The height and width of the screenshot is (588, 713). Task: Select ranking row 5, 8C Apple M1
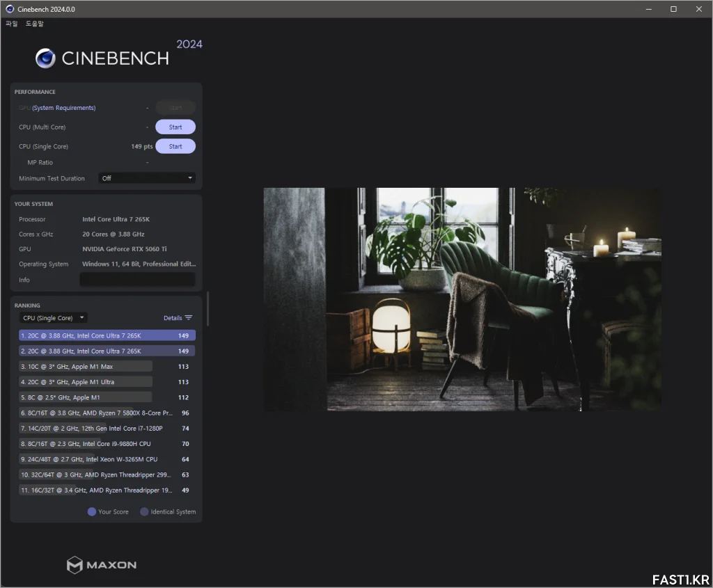pos(107,397)
